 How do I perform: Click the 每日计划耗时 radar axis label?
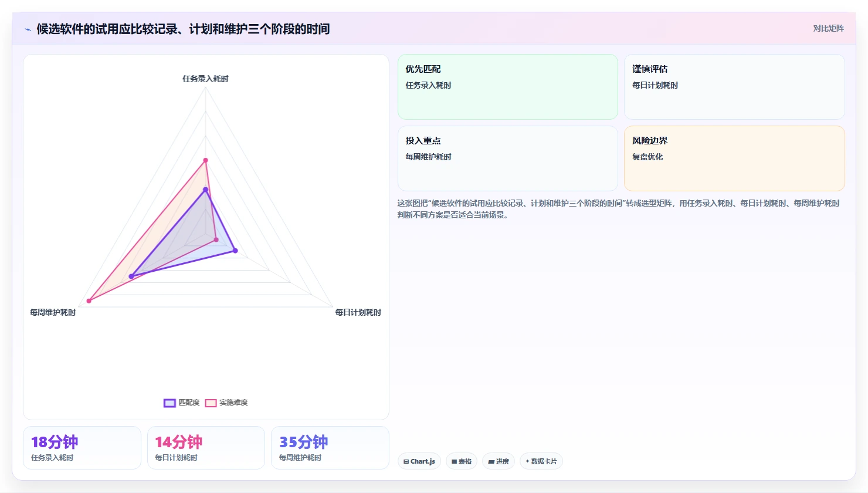[x=358, y=312]
